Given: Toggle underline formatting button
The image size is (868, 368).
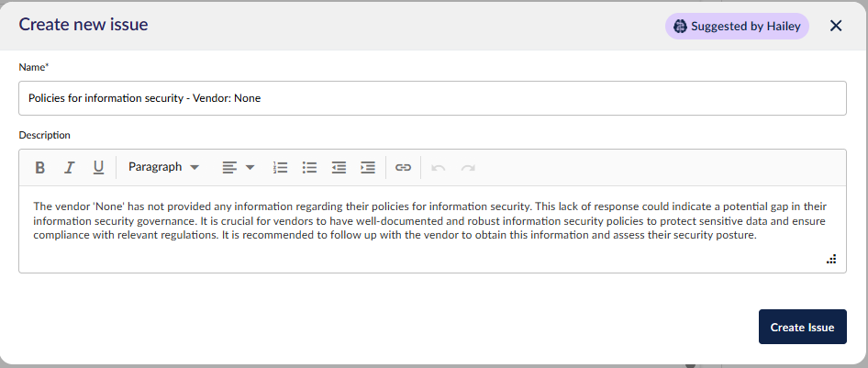Looking at the screenshot, I should click(x=98, y=167).
